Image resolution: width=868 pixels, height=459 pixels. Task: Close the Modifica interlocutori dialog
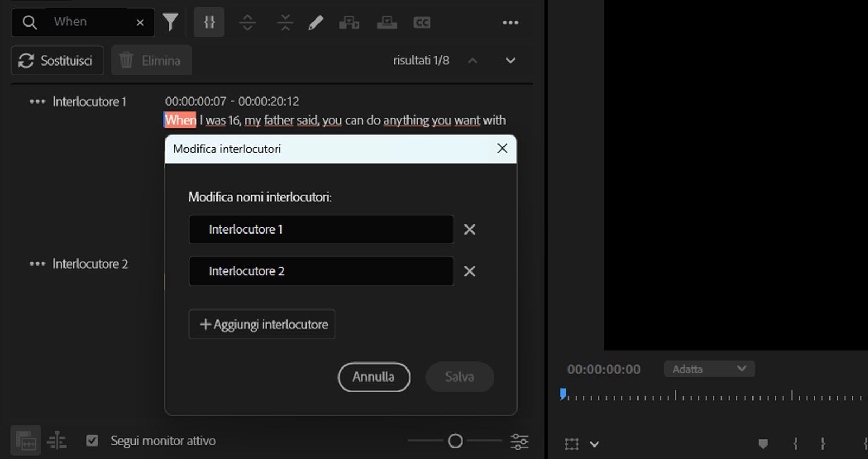(502, 148)
